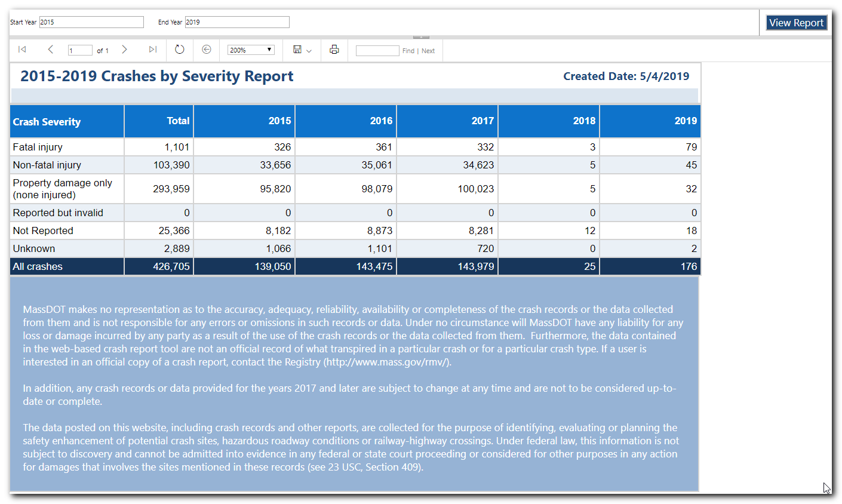The width and height of the screenshot is (842, 504).
Task: Click Unknown total 2,889
Action: click(177, 248)
